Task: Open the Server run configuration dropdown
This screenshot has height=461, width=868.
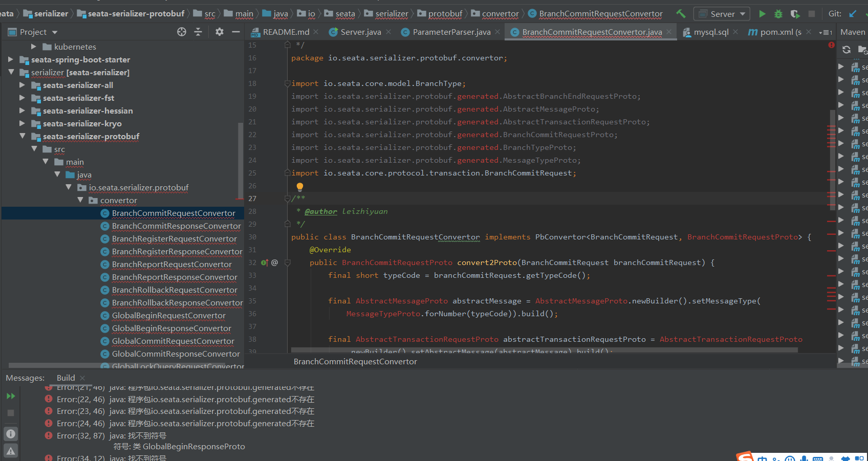Action: (x=722, y=14)
